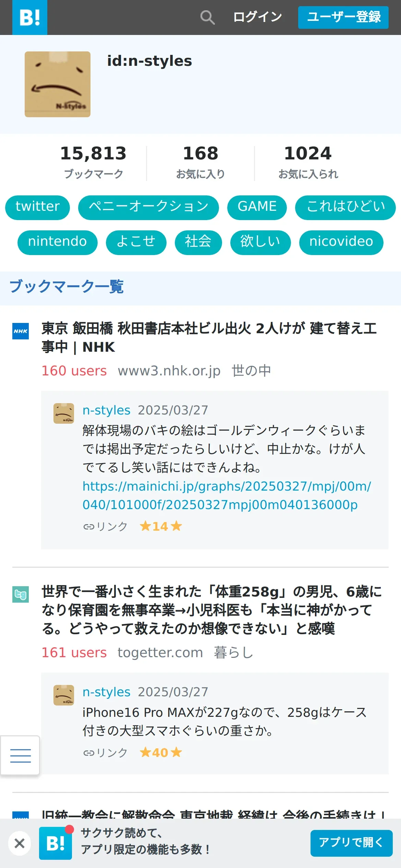Screen dimensions: 401x868
Task: Open the 160 users bookmark count
Action: tap(74, 371)
